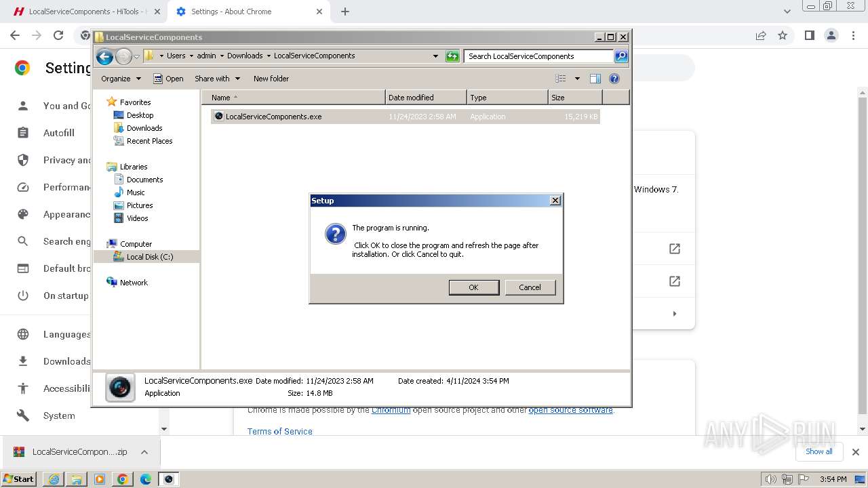This screenshot has height=488, width=868.
Task: Select Pictures library
Action: pos(140,205)
